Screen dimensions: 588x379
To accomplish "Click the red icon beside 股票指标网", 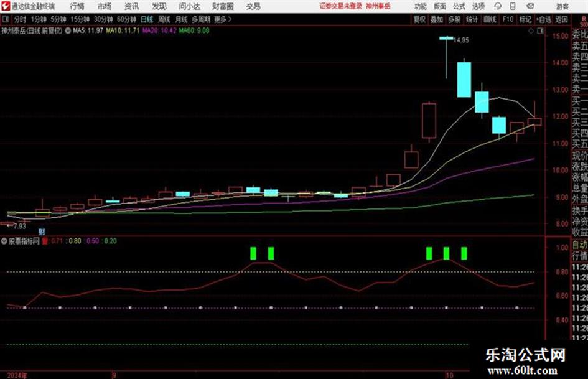I will [x=45, y=241].
